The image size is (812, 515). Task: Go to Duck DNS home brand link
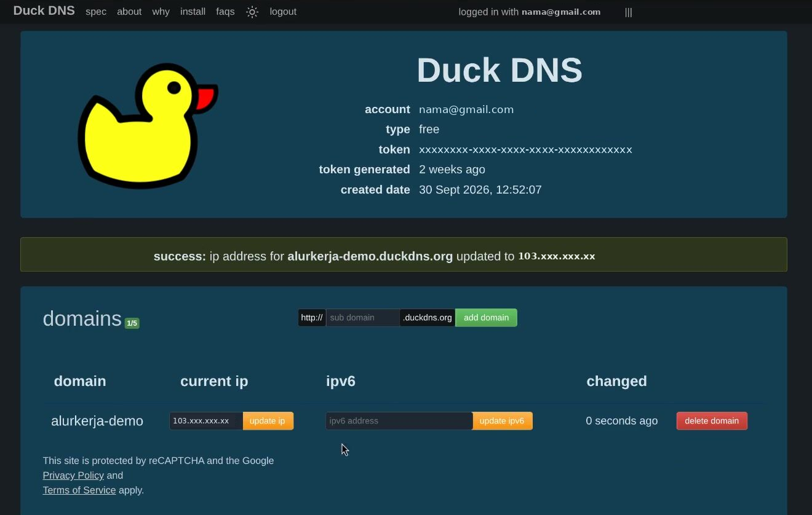point(44,10)
